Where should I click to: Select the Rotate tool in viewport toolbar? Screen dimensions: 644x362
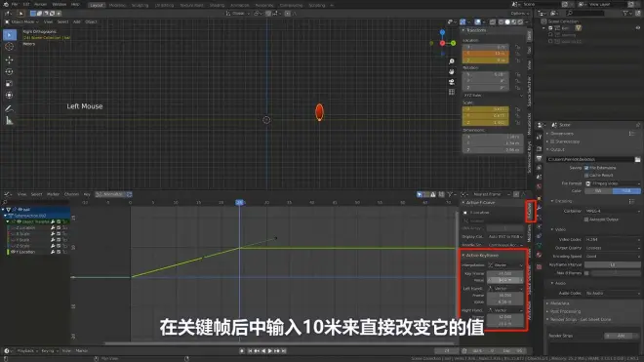coord(9,71)
